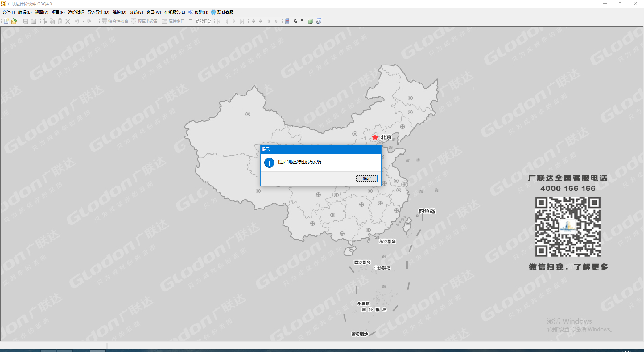Restore down the application window
The image size is (644, 352).
pyautogui.click(x=620, y=4)
